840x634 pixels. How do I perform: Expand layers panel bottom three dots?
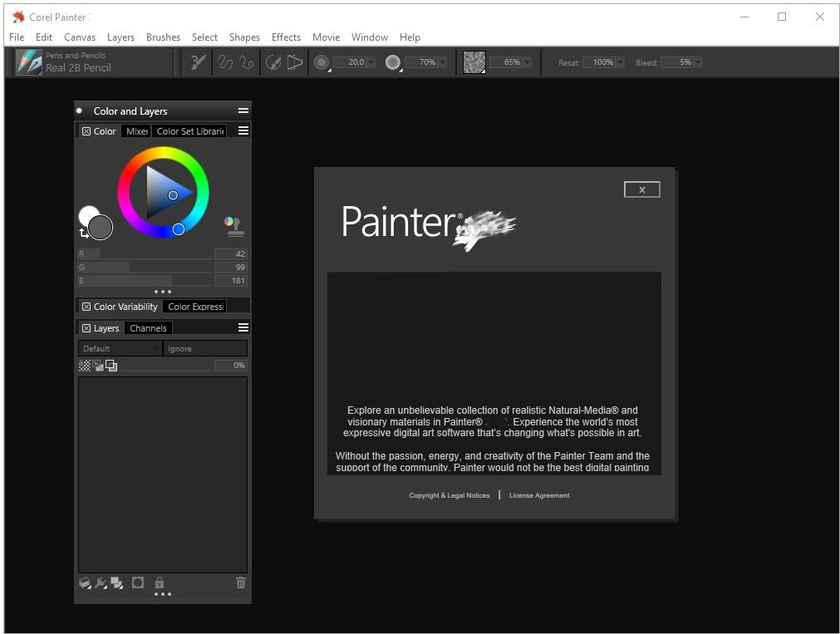click(x=163, y=594)
